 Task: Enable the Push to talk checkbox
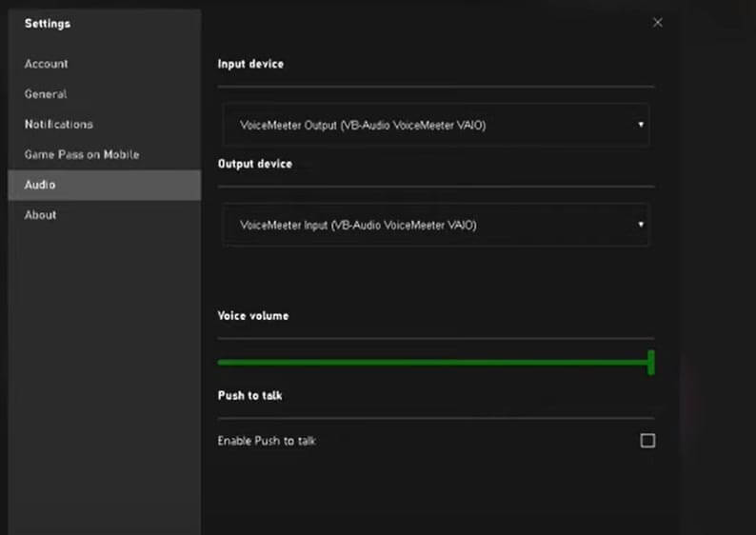point(647,441)
